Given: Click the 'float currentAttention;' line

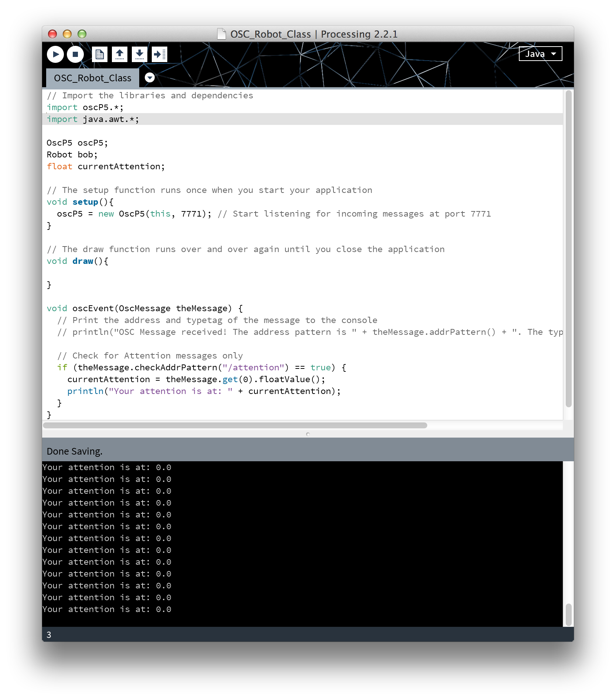Looking at the screenshot, I should 106,166.
